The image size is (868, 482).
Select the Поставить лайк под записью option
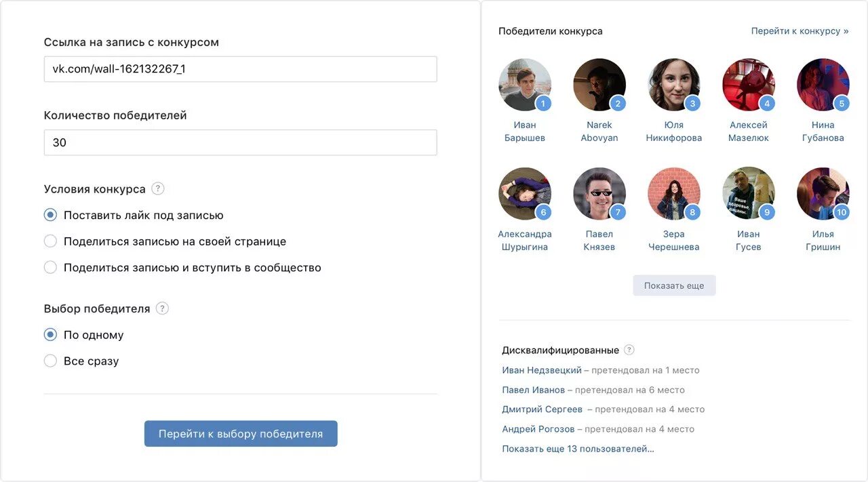(50, 216)
